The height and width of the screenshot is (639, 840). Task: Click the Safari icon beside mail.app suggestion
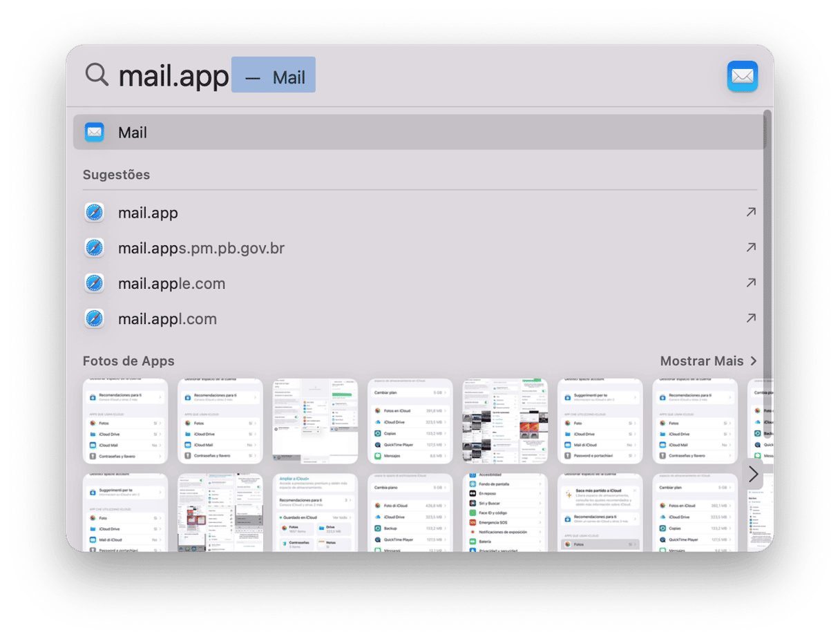click(94, 212)
